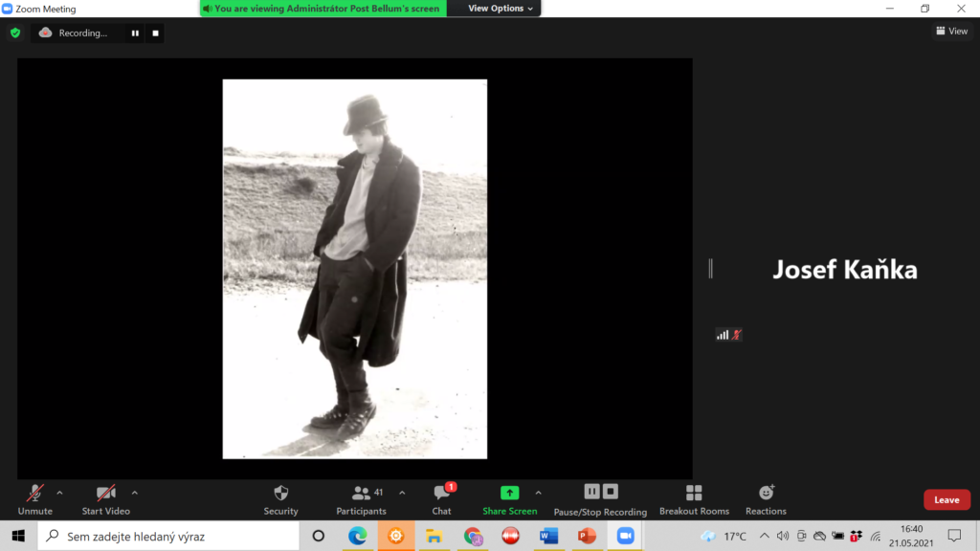Click the red Leave button
Screen dimensions: 980x551
947,499
